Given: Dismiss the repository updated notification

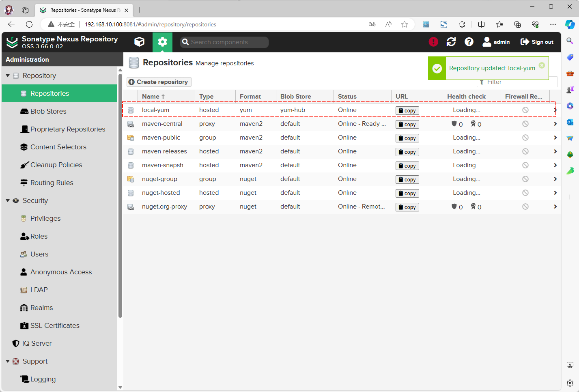Looking at the screenshot, I should (x=542, y=65).
